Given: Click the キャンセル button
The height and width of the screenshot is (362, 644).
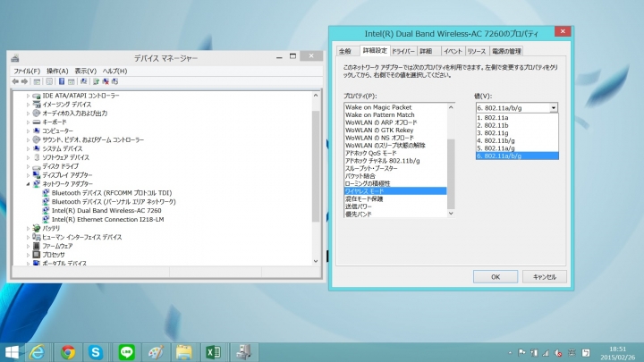Looking at the screenshot, I should pyautogui.click(x=545, y=277).
